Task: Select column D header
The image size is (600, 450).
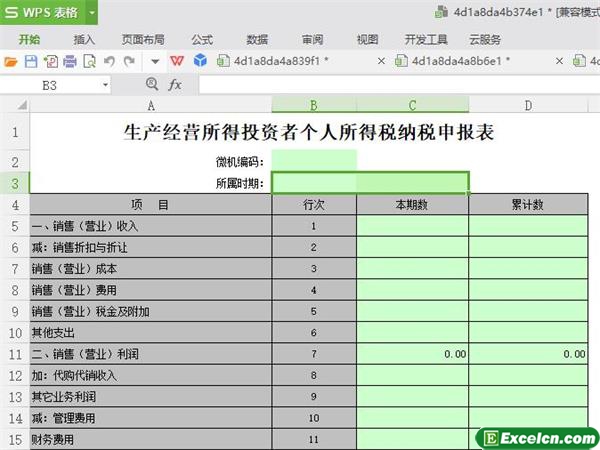Action: click(528, 105)
